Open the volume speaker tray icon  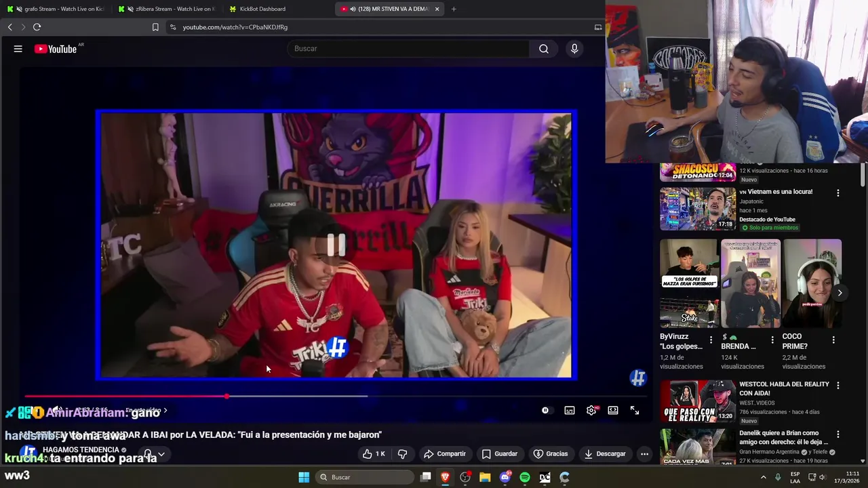[x=823, y=477]
